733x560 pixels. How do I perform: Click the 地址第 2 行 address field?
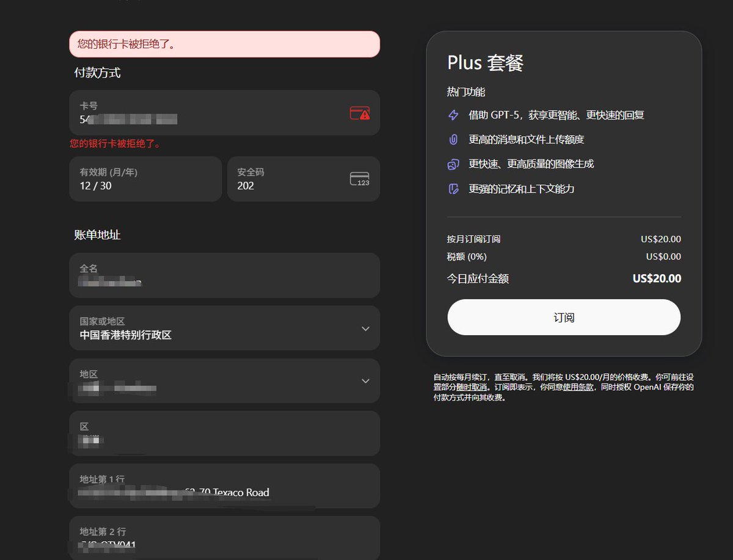225,538
